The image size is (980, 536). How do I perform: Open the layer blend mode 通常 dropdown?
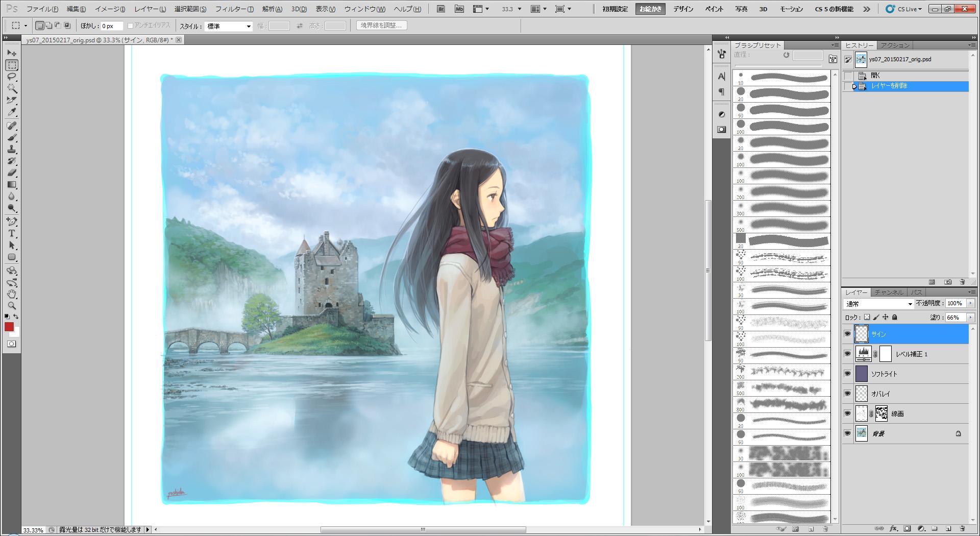878,304
